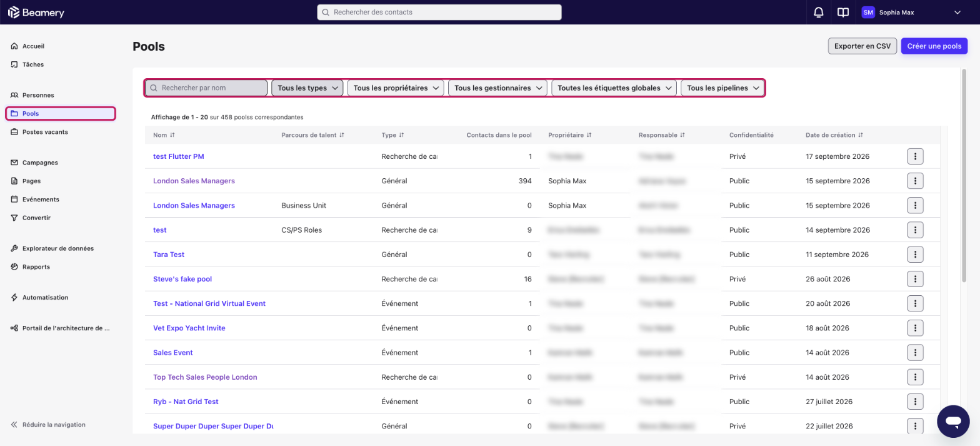Click the SM user avatar
The height and width of the screenshot is (446, 980).
pos(868,13)
